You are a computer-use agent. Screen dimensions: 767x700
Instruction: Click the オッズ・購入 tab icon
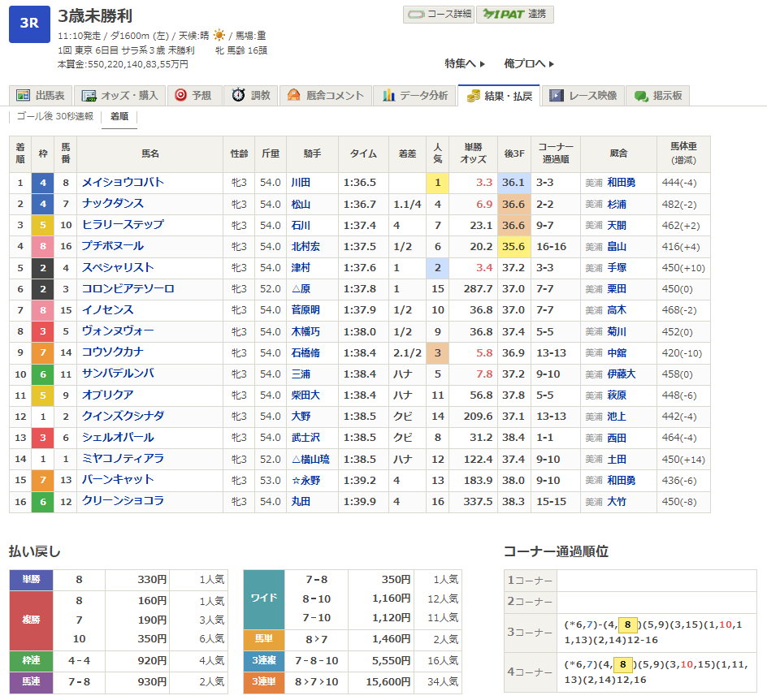point(89,96)
